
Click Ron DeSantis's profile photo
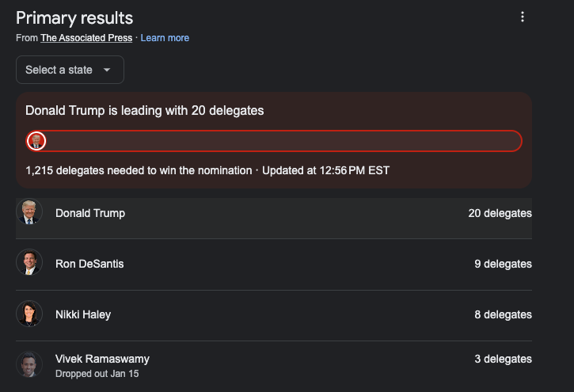29,264
